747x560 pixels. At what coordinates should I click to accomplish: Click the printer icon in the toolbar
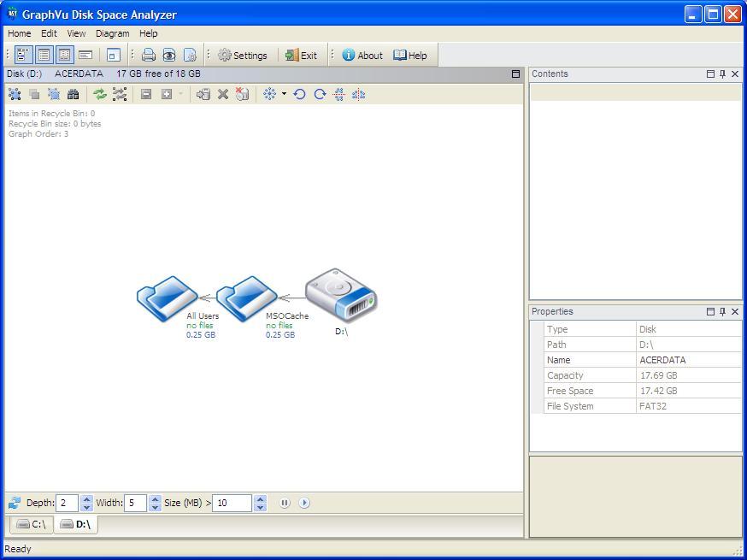149,56
